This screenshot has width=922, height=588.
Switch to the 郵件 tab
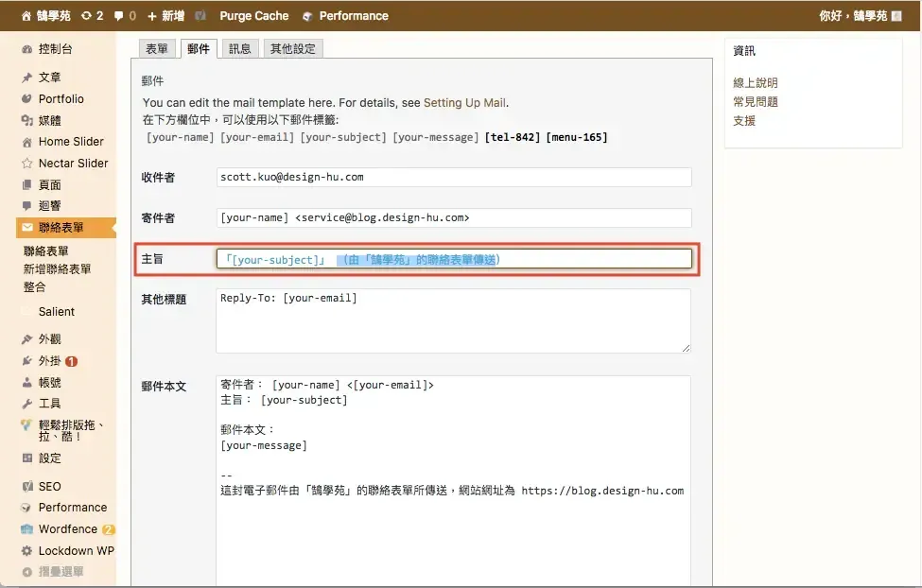199,49
